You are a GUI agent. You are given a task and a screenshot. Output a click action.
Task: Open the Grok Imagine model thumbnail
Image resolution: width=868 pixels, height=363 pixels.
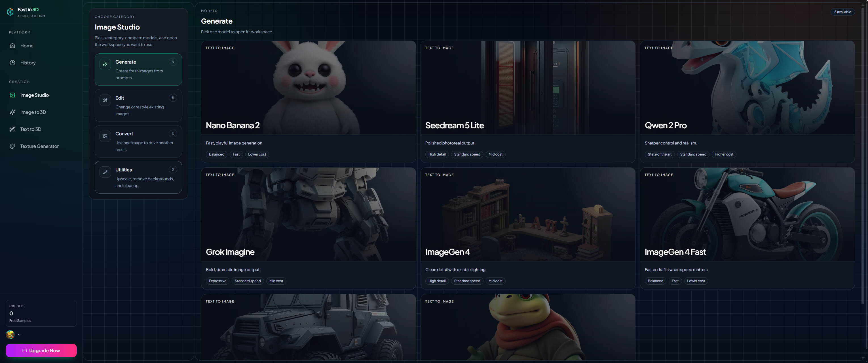[308, 214]
